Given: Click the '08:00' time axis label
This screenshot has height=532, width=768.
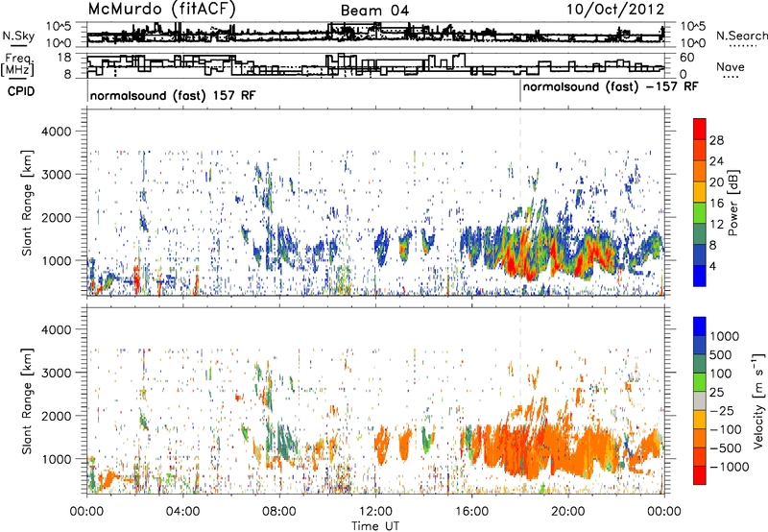Looking at the screenshot, I should (x=279, y=512).
